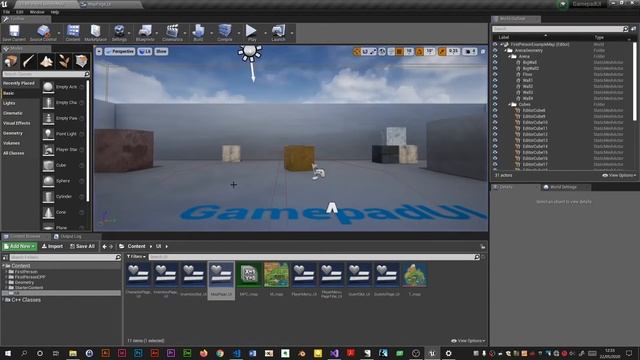Open Source Control from the toolbar

[43, 31]
